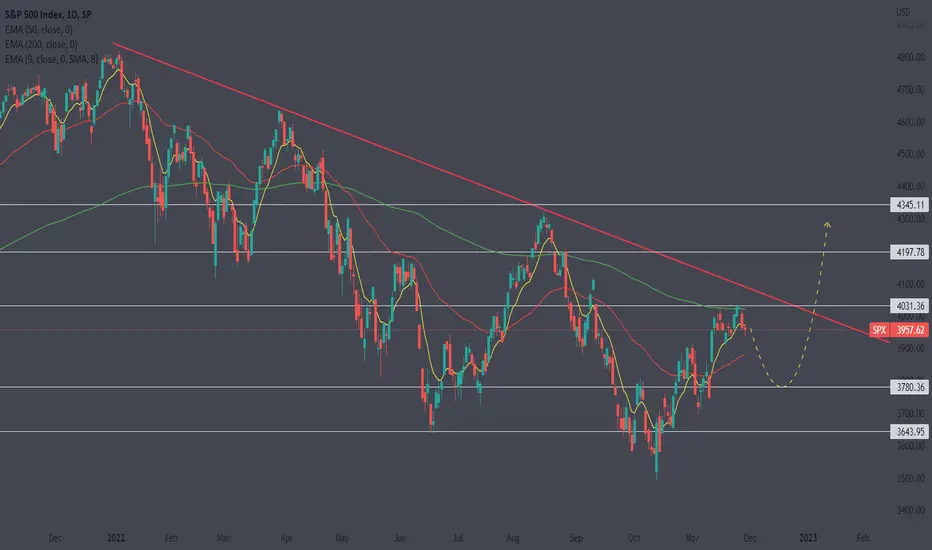Click the USD currency label on price axis
The height and width of the screenshot is (550, 932).
903,12
